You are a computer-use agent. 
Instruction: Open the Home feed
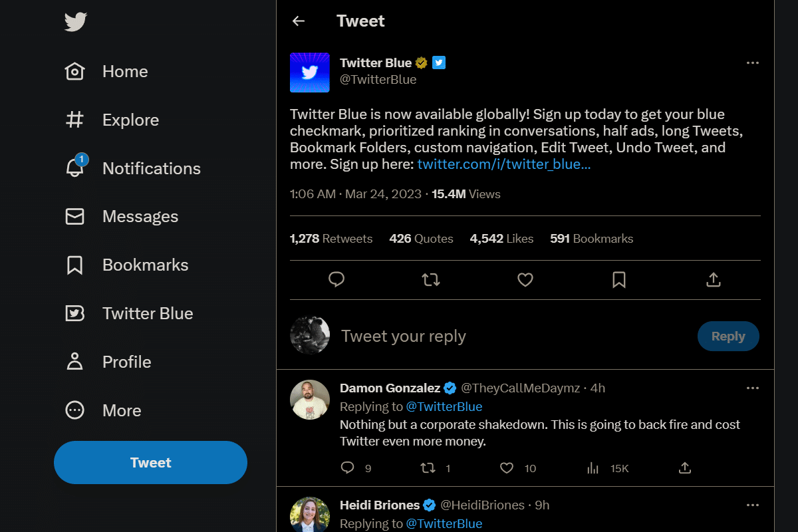[x=124, y=71]
